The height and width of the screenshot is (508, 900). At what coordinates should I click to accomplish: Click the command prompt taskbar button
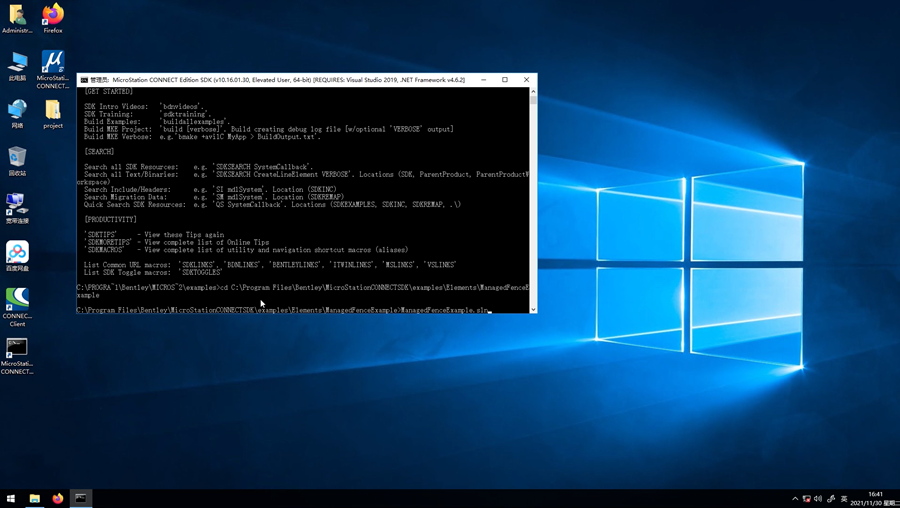point(81,498)
